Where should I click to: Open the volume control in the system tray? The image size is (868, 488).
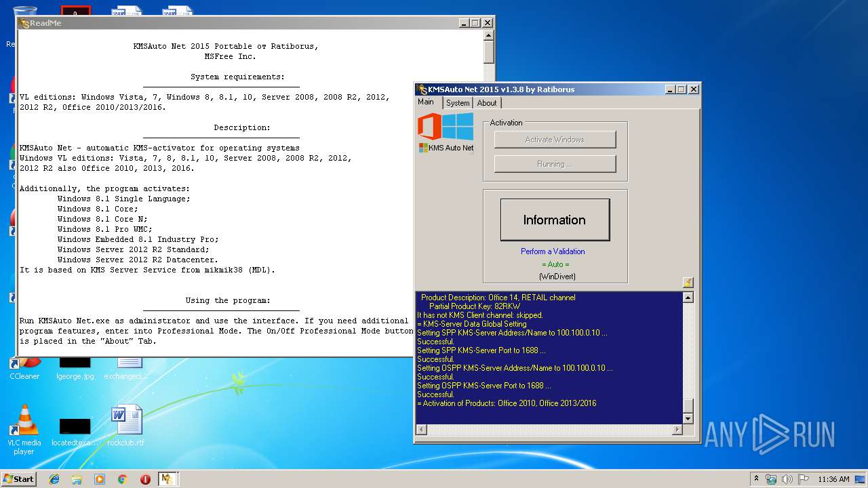tap(787, 479)
